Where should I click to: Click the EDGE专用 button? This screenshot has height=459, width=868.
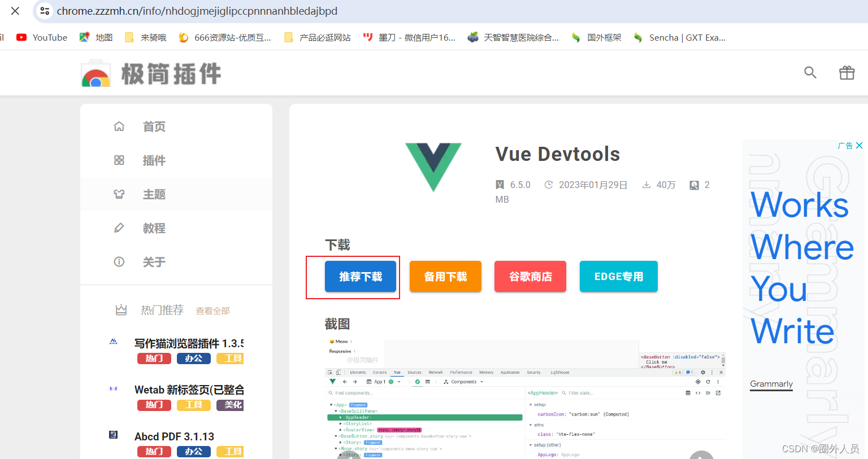point(619,277)
